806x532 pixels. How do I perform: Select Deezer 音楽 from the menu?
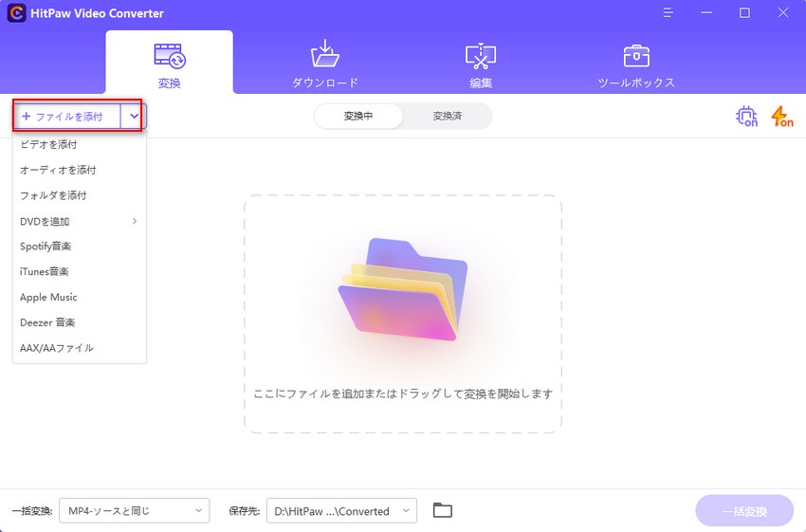click(x=80, y=322)
